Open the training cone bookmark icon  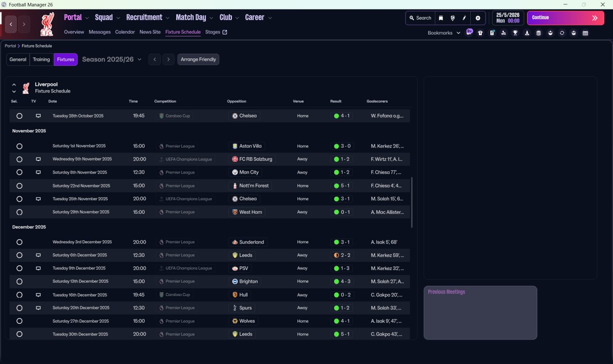[527, 33]
